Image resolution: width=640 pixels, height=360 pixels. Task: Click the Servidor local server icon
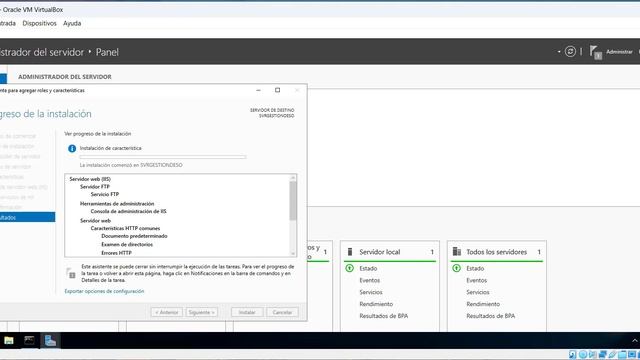[350, 252]
